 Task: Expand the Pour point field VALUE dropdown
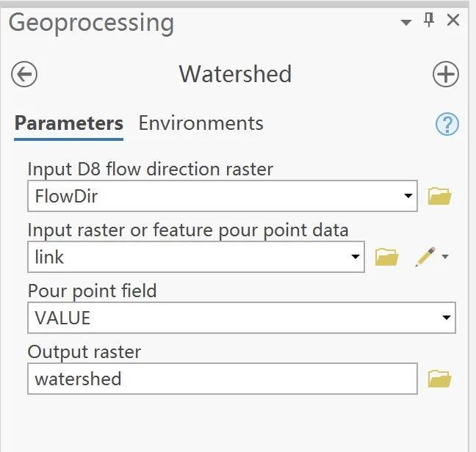(x=446, y=318)
